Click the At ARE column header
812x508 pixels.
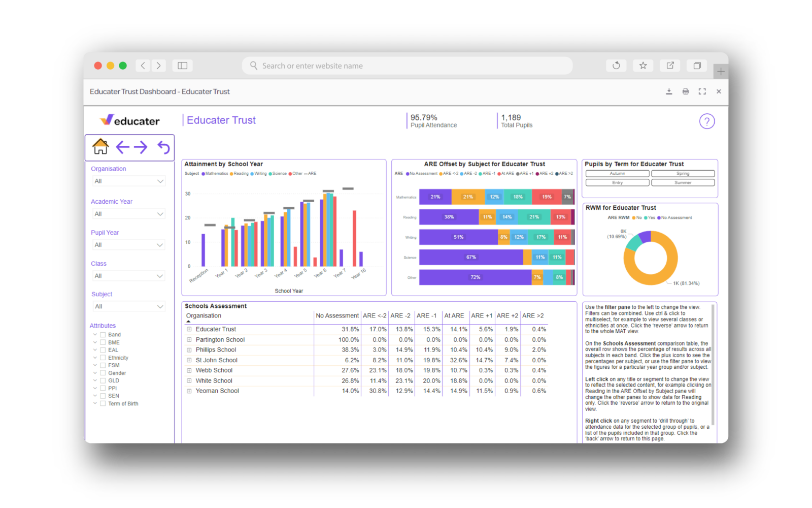[x=454, y=316]
